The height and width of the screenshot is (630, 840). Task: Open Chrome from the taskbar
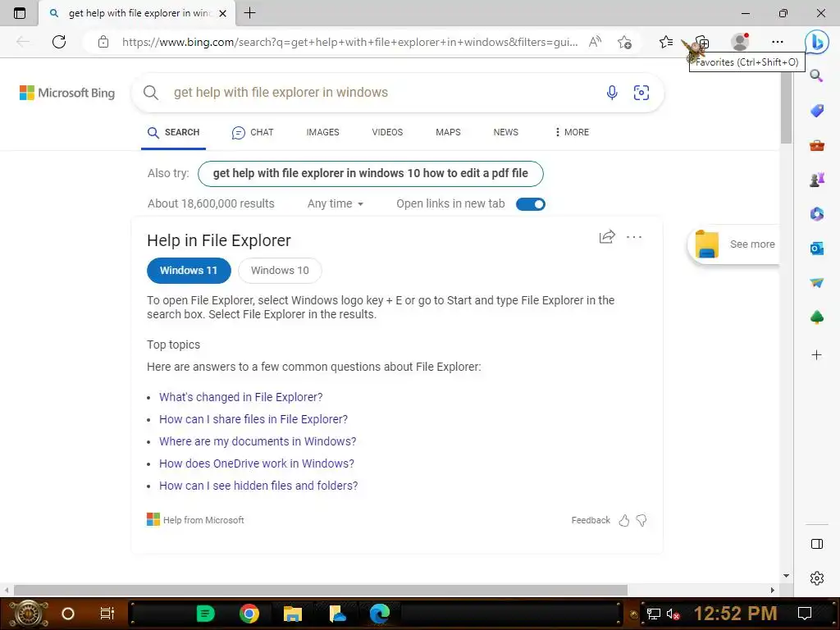[249, 614]
